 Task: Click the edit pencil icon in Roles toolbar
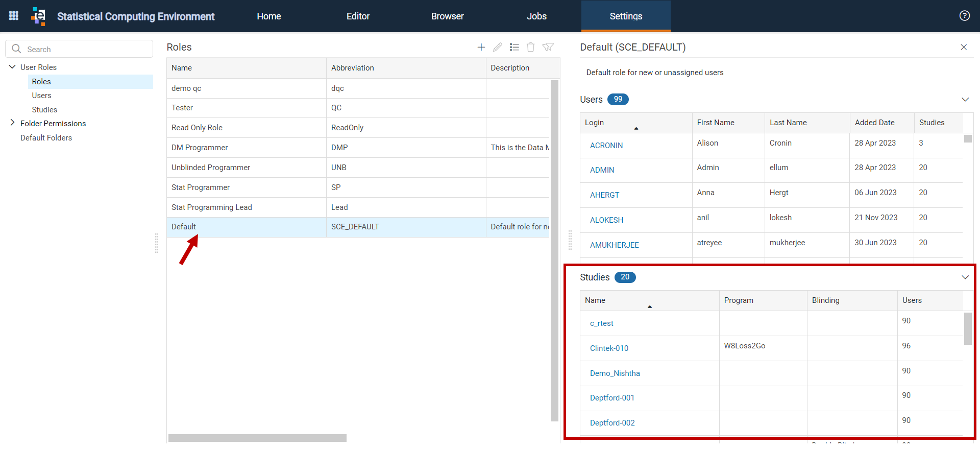pyautogui.click(x=498, y=47)
